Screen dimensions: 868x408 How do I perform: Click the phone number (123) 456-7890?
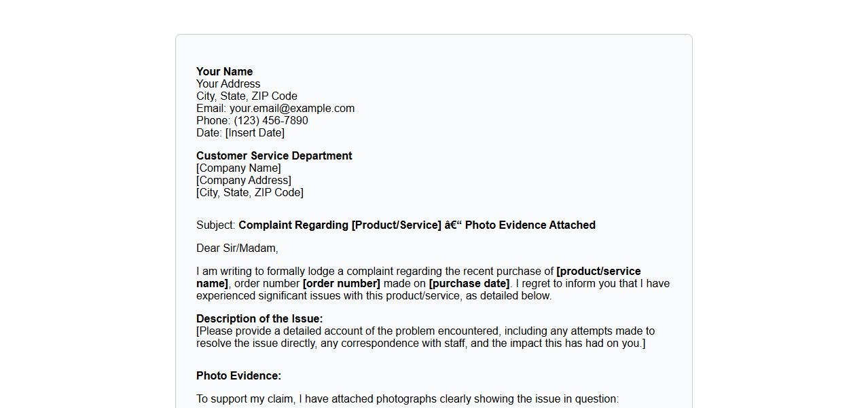click(x=271, y=121)
